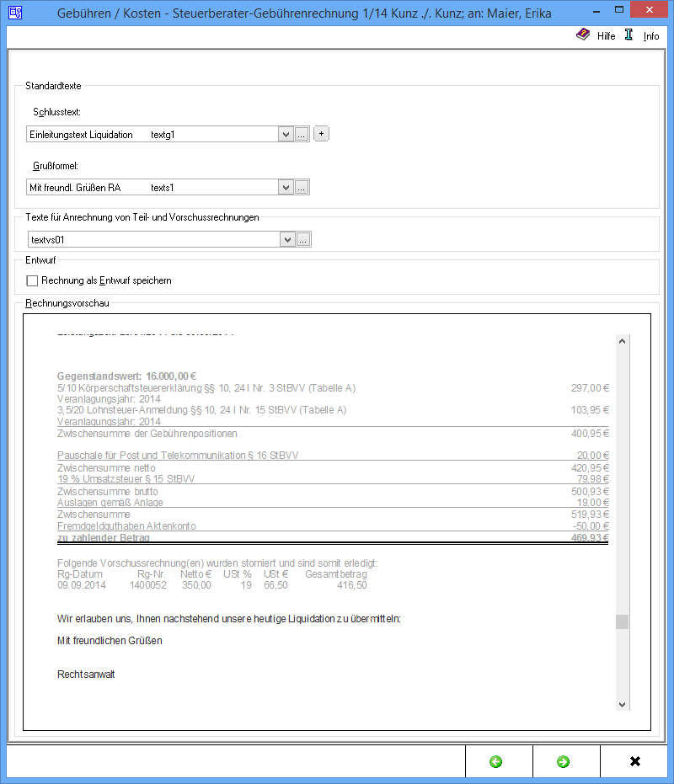Click amount 469,93 € in preview

590,538
